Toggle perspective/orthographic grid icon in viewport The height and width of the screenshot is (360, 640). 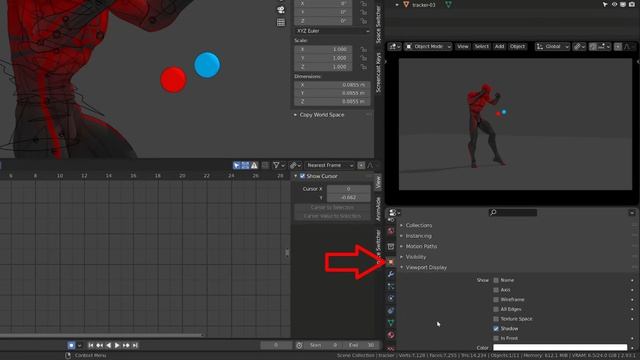(x=281, y=22)
